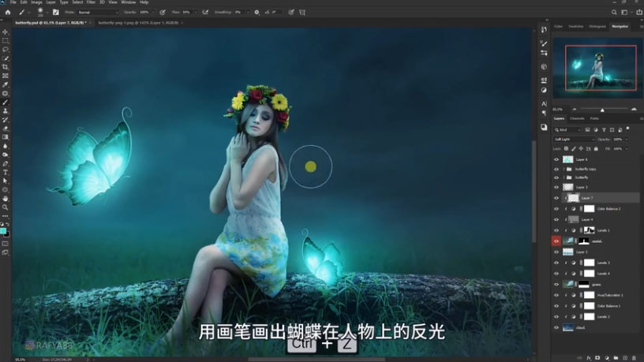Image resolution: width=644 pixels, height=362 pixels.
Task: Expand the butterfly group
Action: pyautogui.click(x=564, y=177)
